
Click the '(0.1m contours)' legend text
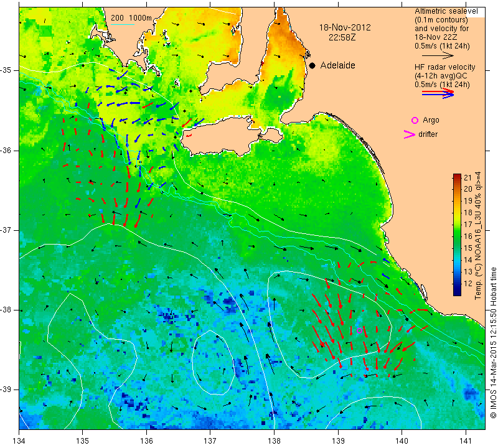(x=441, y=20)
